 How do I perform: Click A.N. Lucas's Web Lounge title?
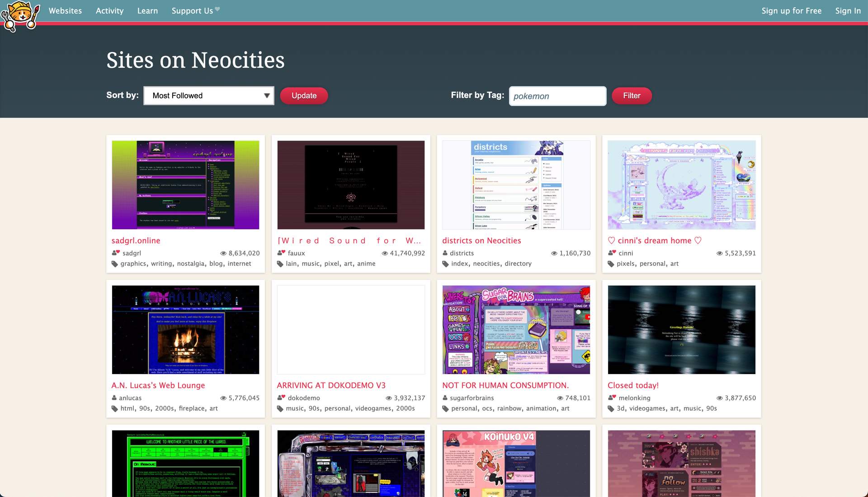click(x=158, y=385)
